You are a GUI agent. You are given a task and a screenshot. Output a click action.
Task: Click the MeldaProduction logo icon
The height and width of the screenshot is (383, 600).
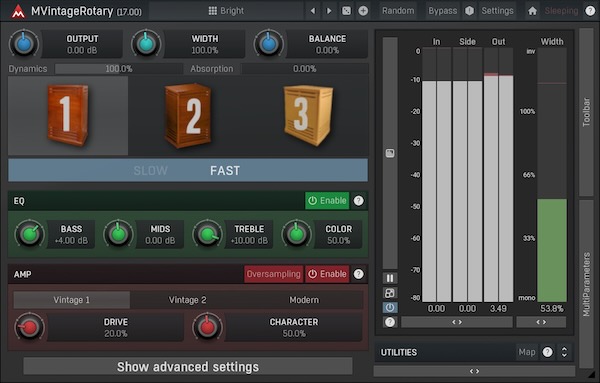click(18, 11)
